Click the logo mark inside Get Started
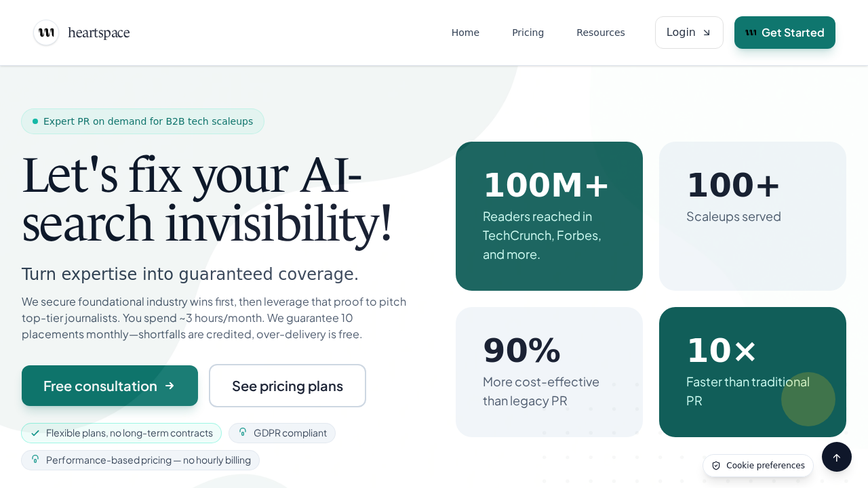This screenshot has width=868, height=488. tap(751, 33)
